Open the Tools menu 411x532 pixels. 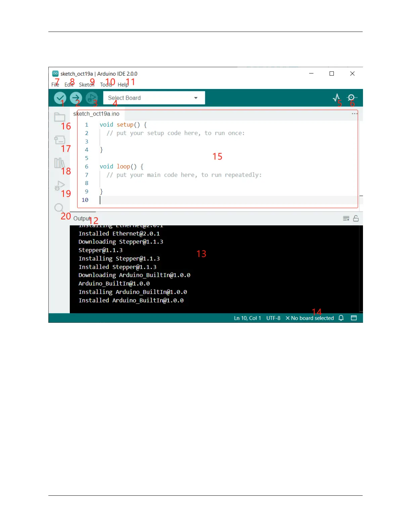click(x=106, y=85)
